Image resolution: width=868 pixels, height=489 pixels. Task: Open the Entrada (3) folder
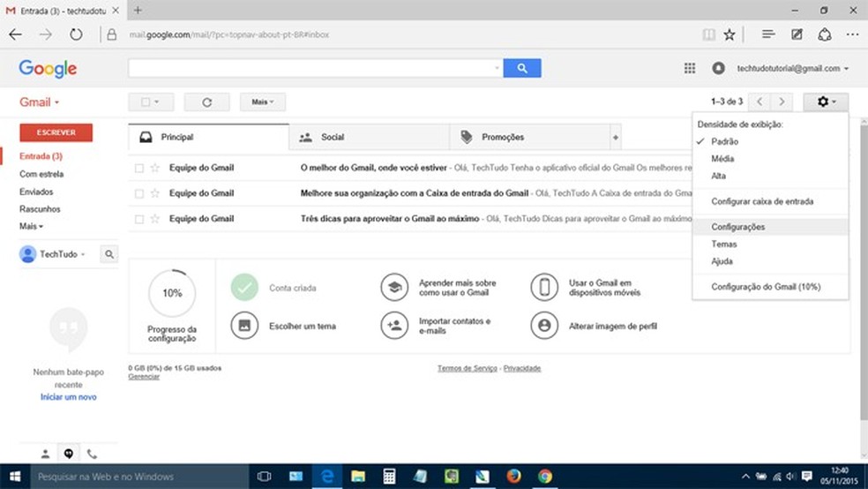41,156
